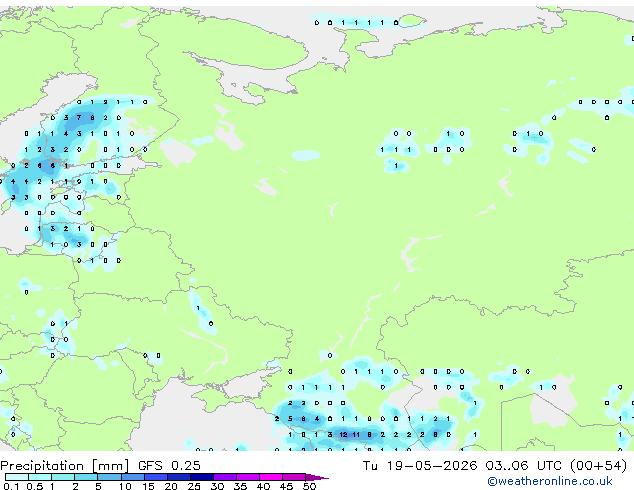The height and width of the screenshot is (490, 634).
Task: Click the weatheronline.co.uk copyright link
Action: [x=550, y=481]
